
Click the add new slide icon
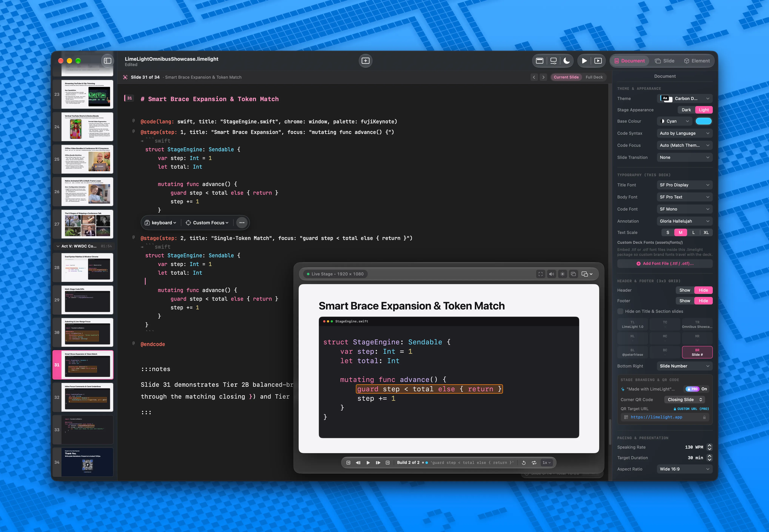pyautogui.click(x=365, y=61)
